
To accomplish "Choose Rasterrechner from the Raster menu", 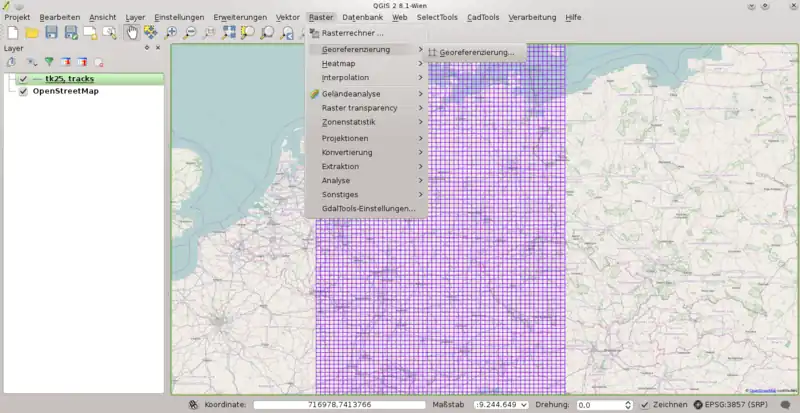I will [352, 33].
